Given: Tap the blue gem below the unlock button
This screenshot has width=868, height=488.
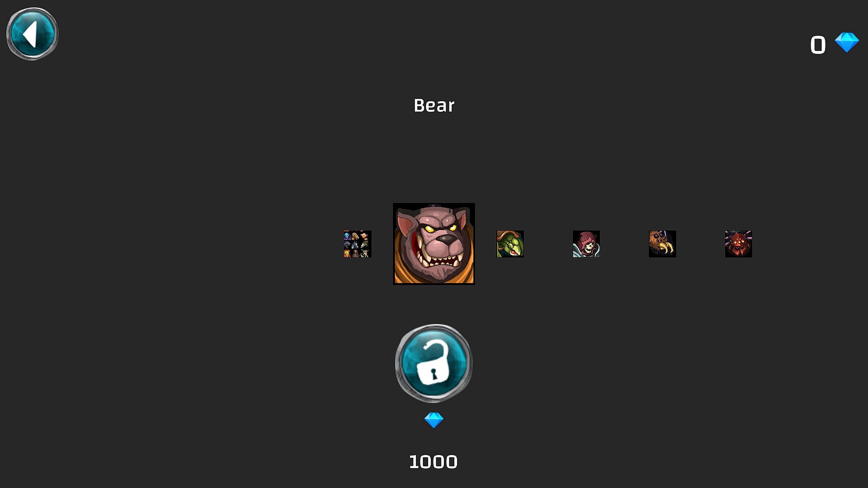Looking at the screenshot, I should point(434,420).
